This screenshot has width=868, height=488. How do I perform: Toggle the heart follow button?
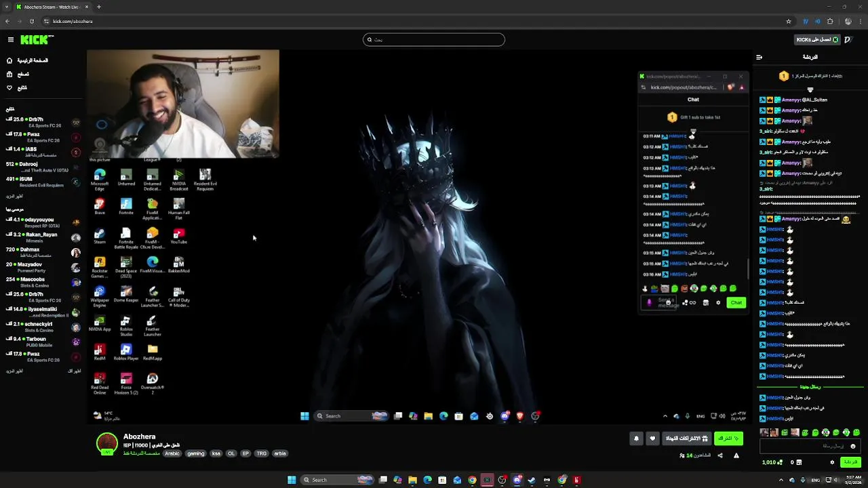pyautogui.click(x=652, y=439)
